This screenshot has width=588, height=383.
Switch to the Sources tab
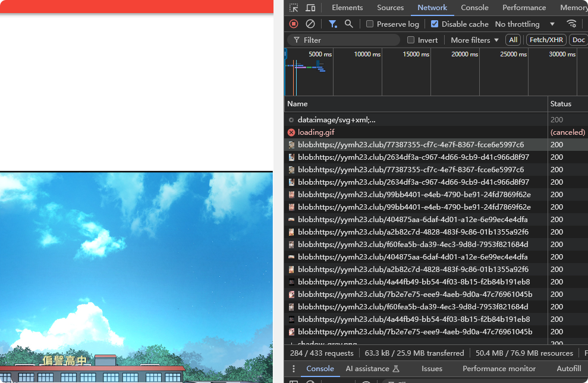[391, 8]
